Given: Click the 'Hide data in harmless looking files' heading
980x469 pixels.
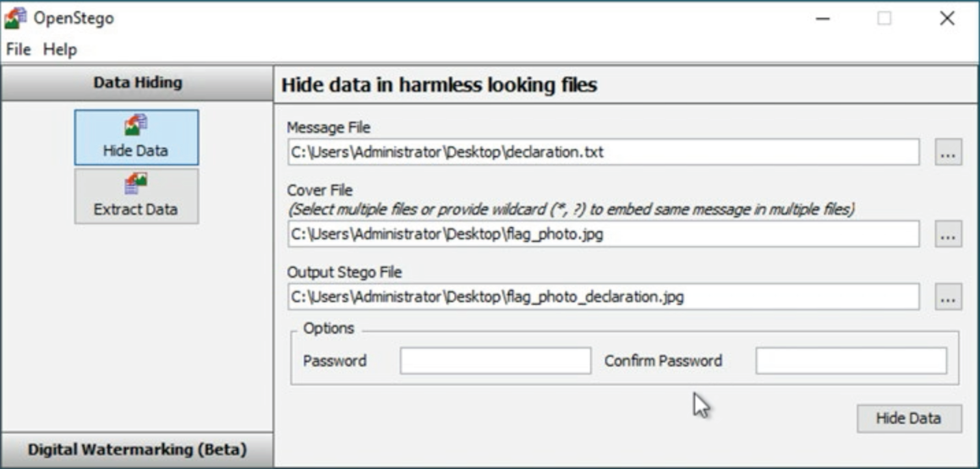Looking at the screenshot, I should (439, 85).
